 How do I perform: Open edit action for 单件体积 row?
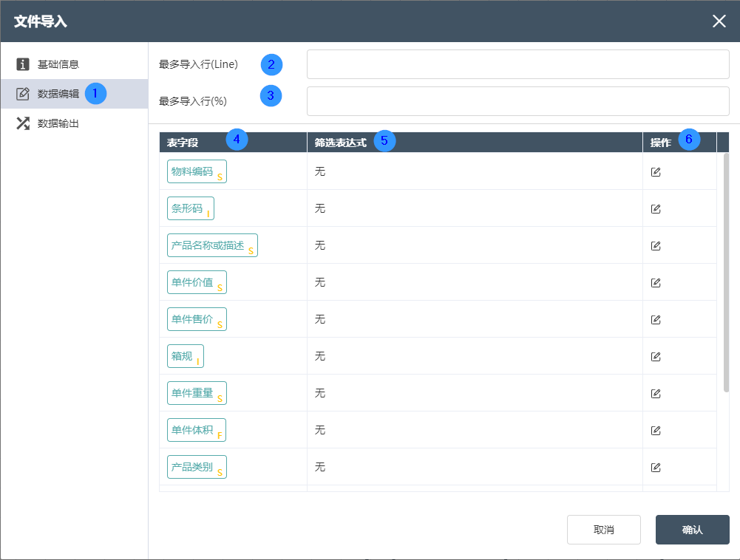click(x=656, y=431)
